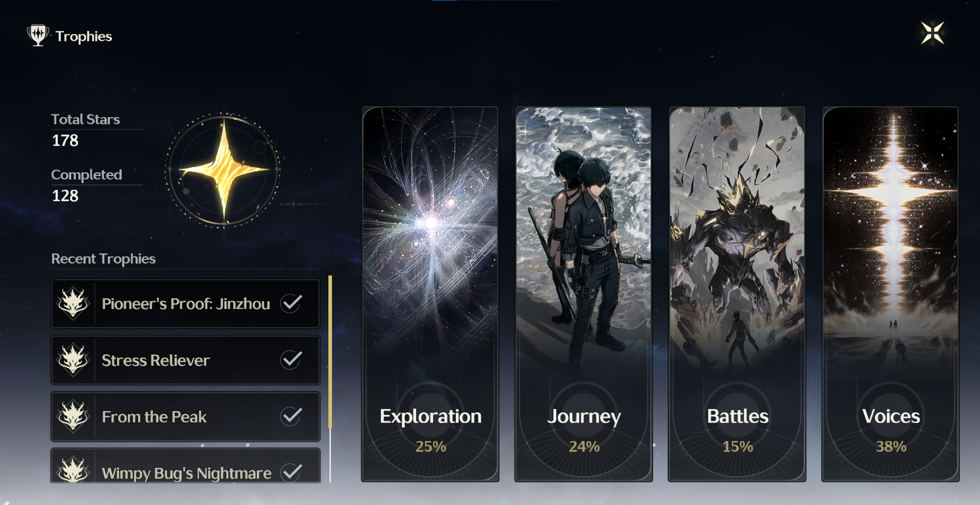The image size is (980, 505).
Task: Click the Voices 38% progress dial
Action: click(891, 429)
